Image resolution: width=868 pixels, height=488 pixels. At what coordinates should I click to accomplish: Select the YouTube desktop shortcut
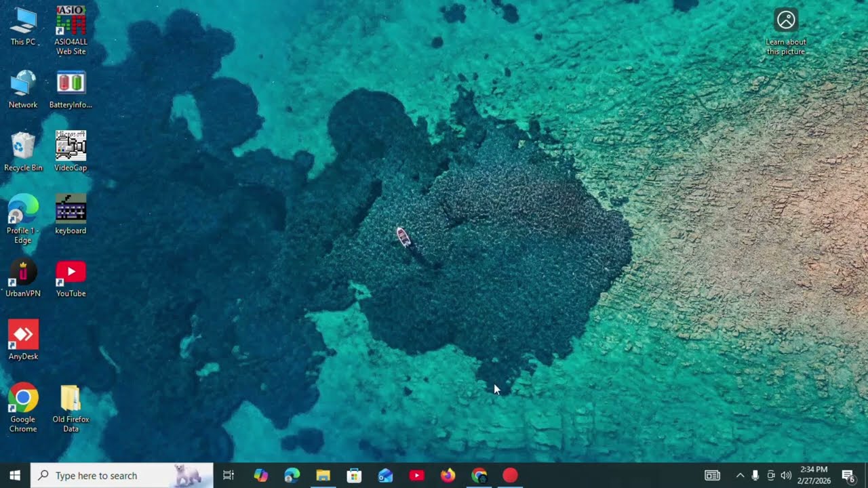71,278
